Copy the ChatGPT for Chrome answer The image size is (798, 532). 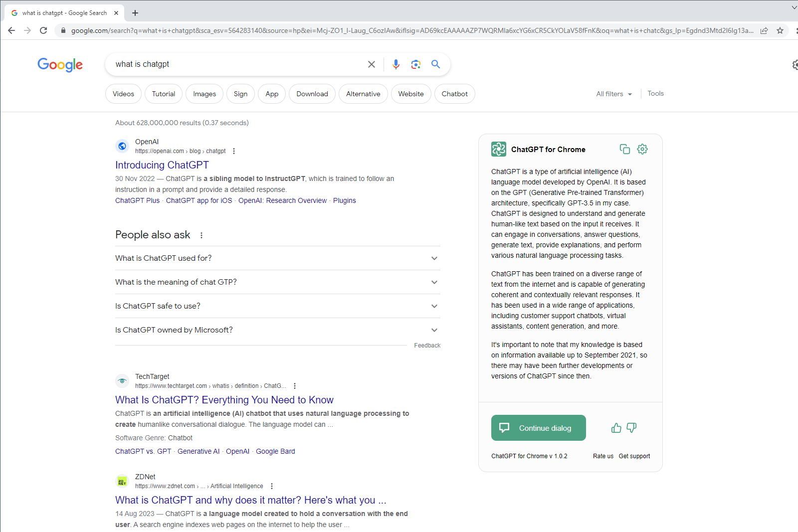click(624, 149)
